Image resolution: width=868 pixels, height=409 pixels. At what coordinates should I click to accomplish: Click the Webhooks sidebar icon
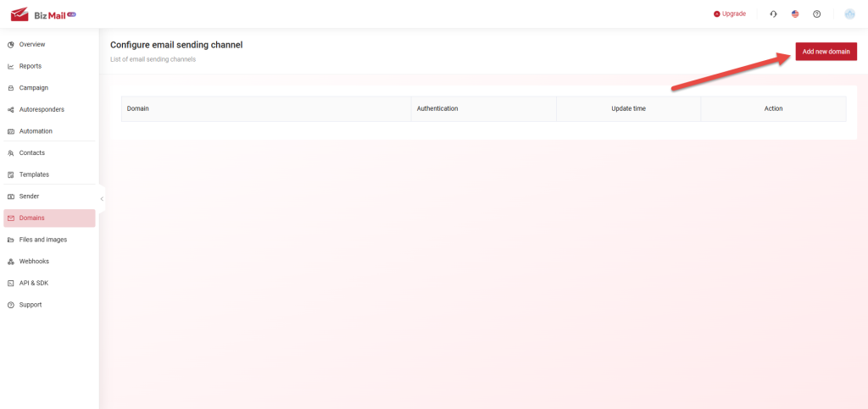[x=10, y=262]
